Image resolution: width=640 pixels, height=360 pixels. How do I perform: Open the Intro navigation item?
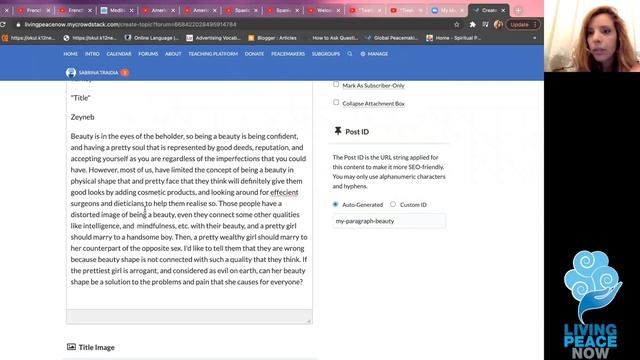92,54
